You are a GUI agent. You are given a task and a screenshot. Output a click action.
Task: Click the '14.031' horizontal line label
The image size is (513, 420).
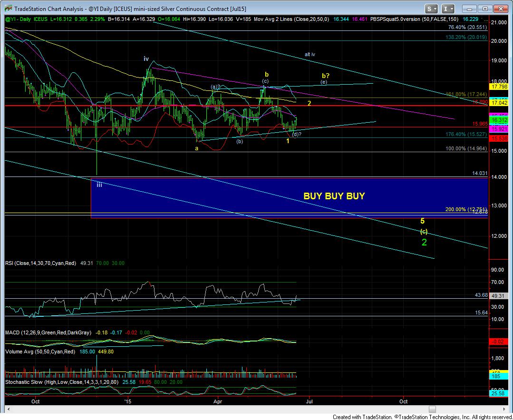(480, 173)
